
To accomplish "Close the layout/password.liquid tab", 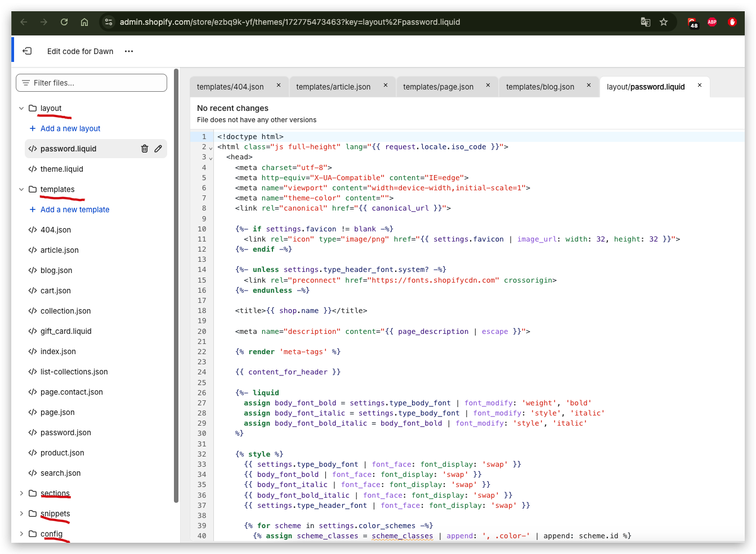I will point(700,85).
